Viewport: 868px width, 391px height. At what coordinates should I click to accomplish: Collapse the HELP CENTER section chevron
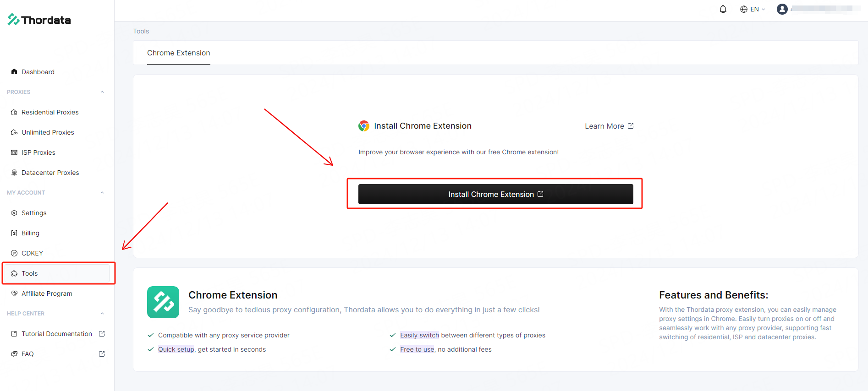click(x=102, y=314)
